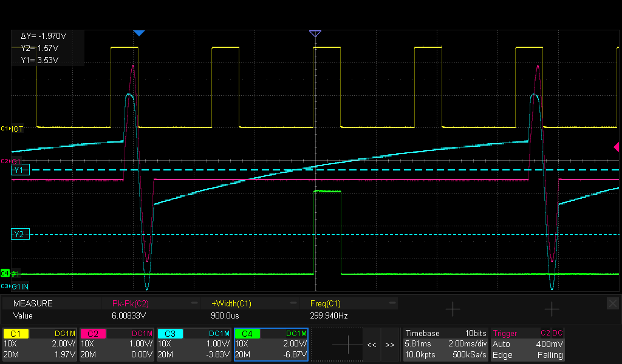The image size is (622, 364).
Task: Add a measurement in the last empty slot
Action: [551, 309]
